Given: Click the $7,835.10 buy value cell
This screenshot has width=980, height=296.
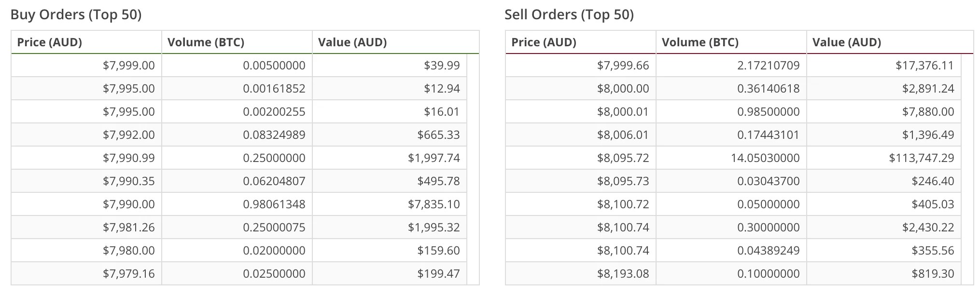Looking at the screenshot, I should (434, 204).
